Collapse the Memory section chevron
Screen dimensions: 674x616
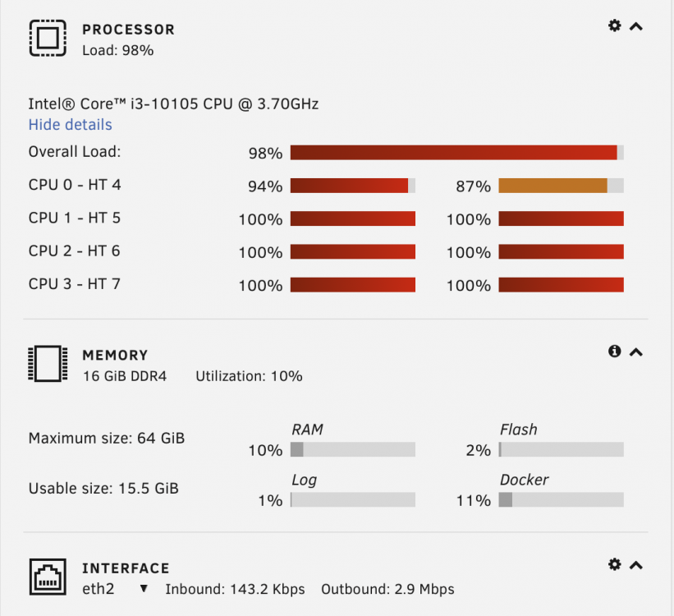click(x=636, y=352)
